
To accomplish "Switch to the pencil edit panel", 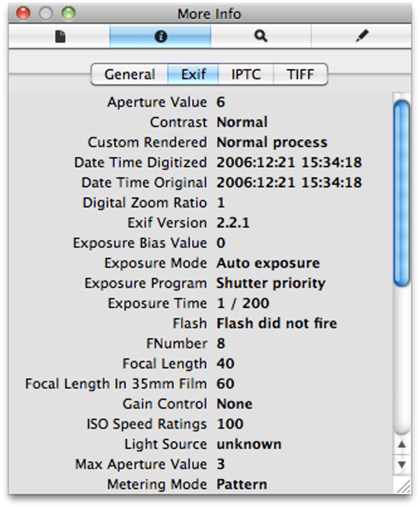I will (362, 36).
